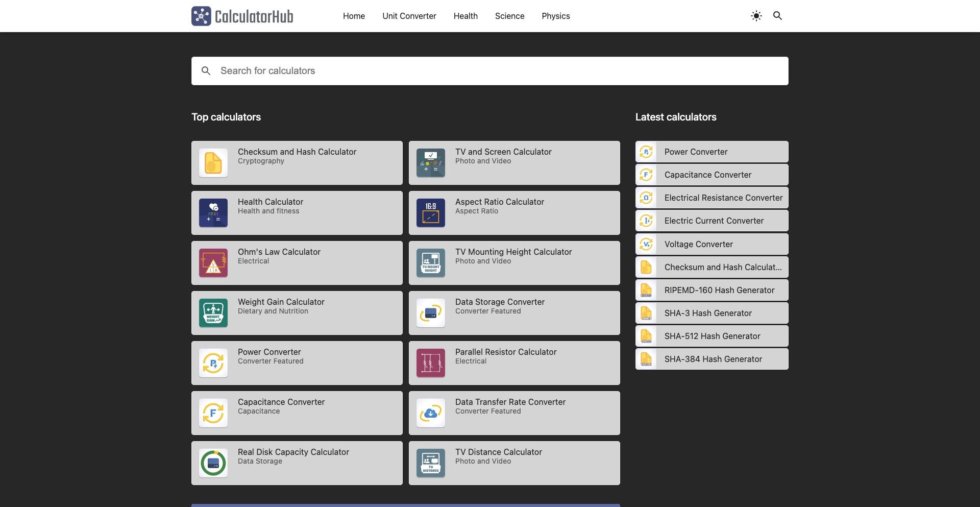Toggle the light/dark theme sun icon
The height and width of the screenshot is (507, 980).
pyautogui.click(x=756, y=16)
